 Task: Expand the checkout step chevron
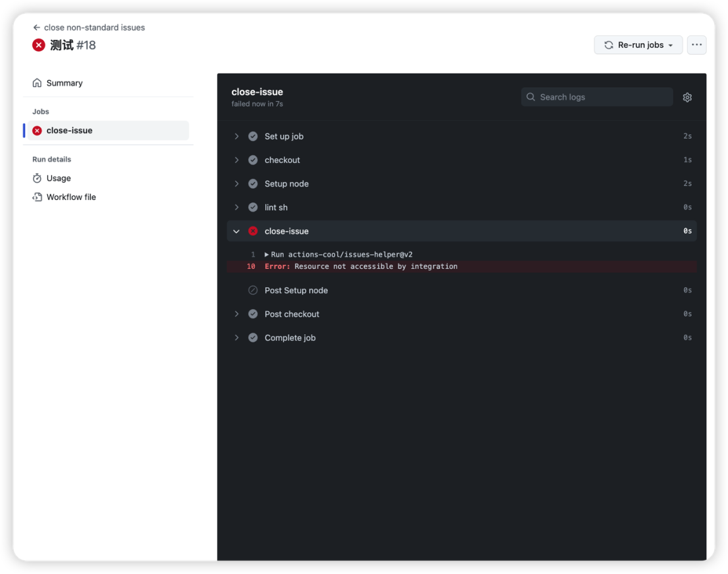pyautogui.click(x=237, y=160)
